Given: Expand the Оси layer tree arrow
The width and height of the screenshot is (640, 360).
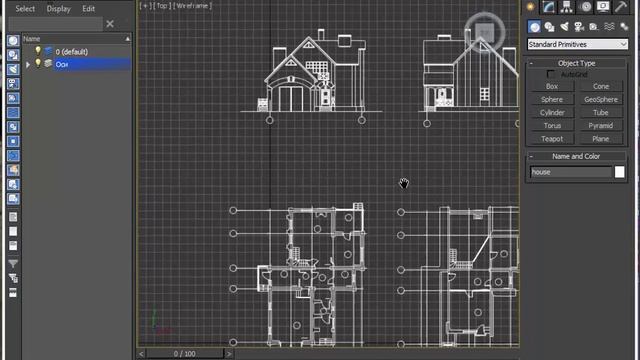Looking at the screenshot, I should pos(28,64).
